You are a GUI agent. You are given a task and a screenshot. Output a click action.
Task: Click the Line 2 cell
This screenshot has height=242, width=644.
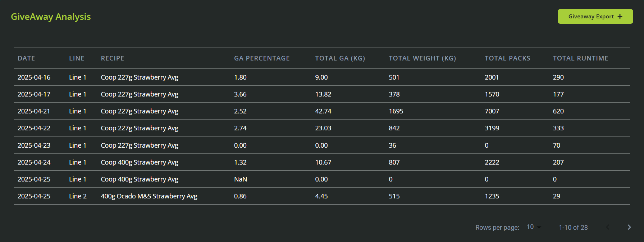pyautogui.click(x=78, y=196)
